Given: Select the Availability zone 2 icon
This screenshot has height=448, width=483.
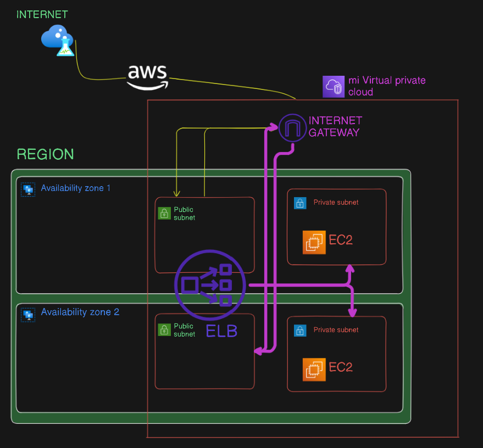Looking at the screenshot, I should 28,315.
